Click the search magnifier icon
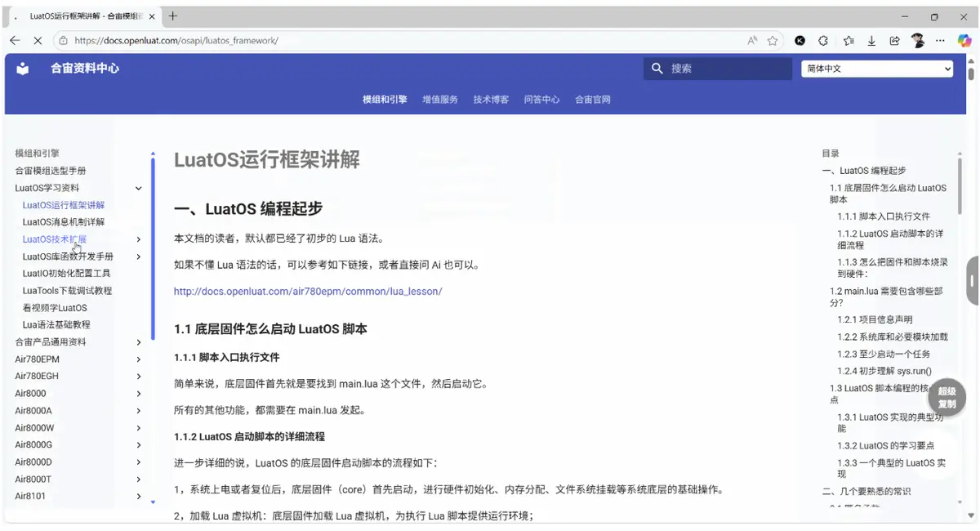Screen dimensions: 980x531 click(657, 69)
